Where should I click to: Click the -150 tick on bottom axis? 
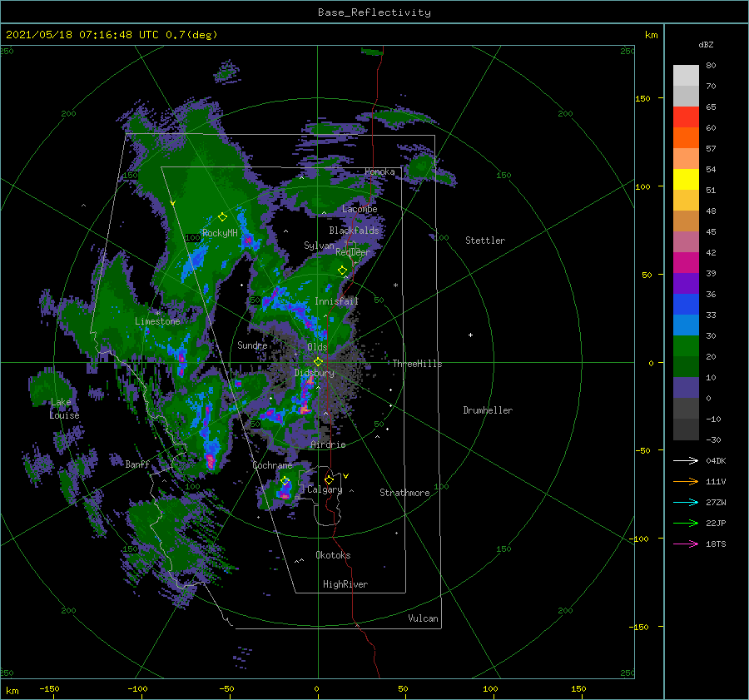click(49, 689)
